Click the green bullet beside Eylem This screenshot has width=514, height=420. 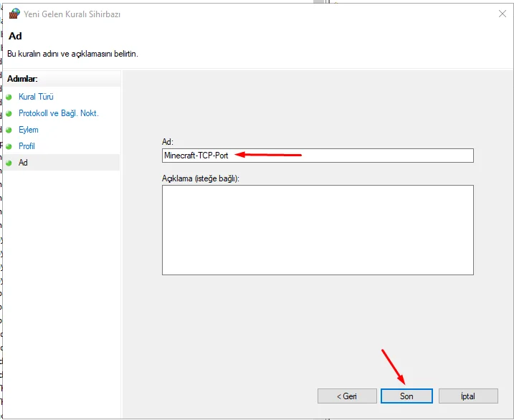pyautogui.click(x=9, y=130)
